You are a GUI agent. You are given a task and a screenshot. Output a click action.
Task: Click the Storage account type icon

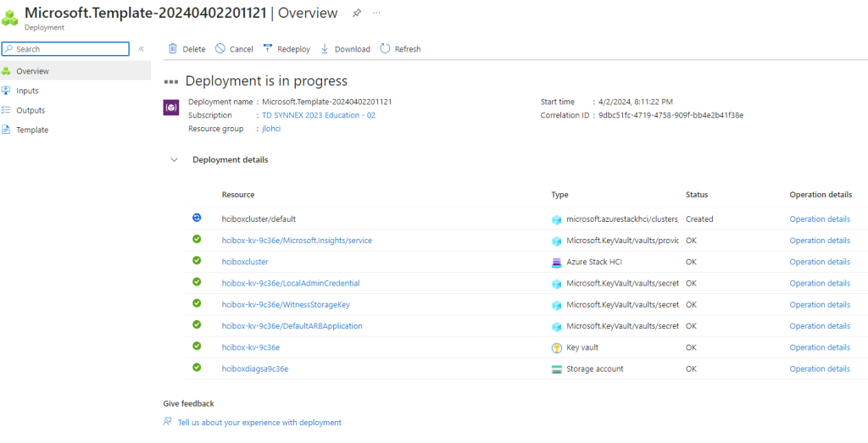pyautogui.click(x=557, y=369)
